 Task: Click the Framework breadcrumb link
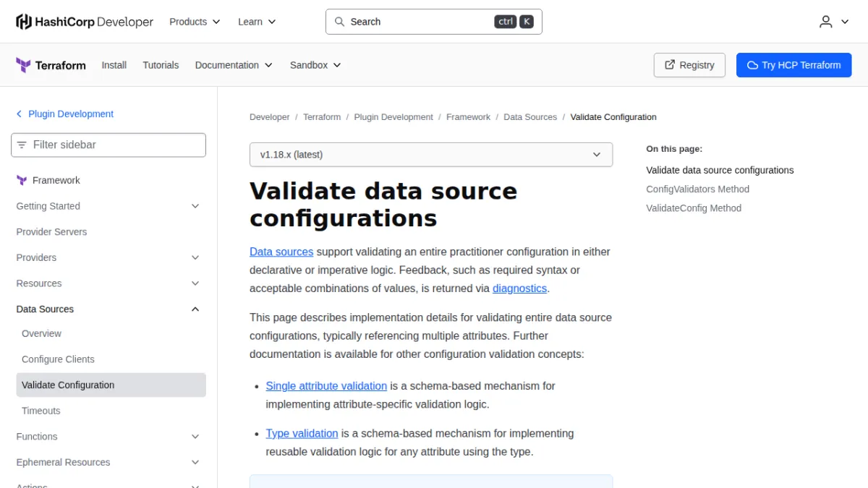tap(468, 117)
